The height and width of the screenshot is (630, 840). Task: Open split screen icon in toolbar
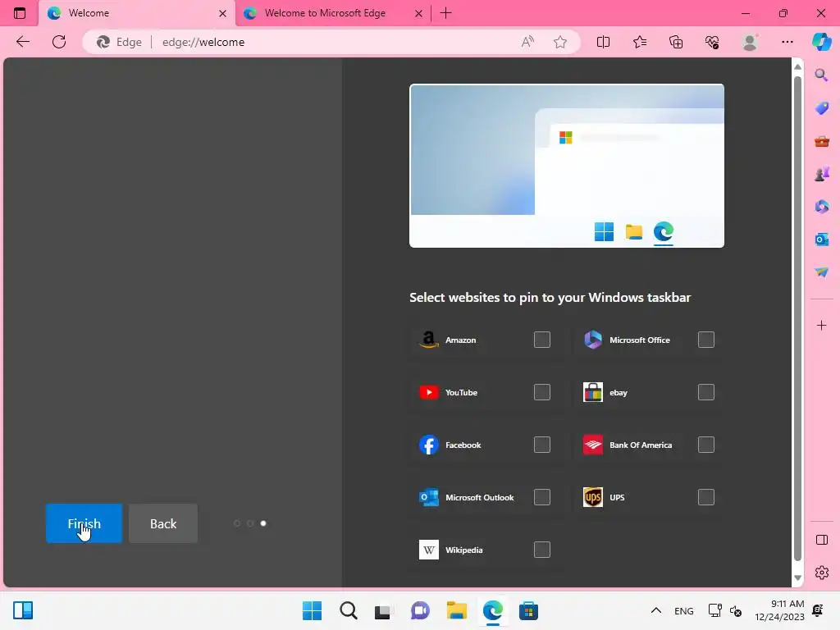pyautogui.click(x=603, y=42)
